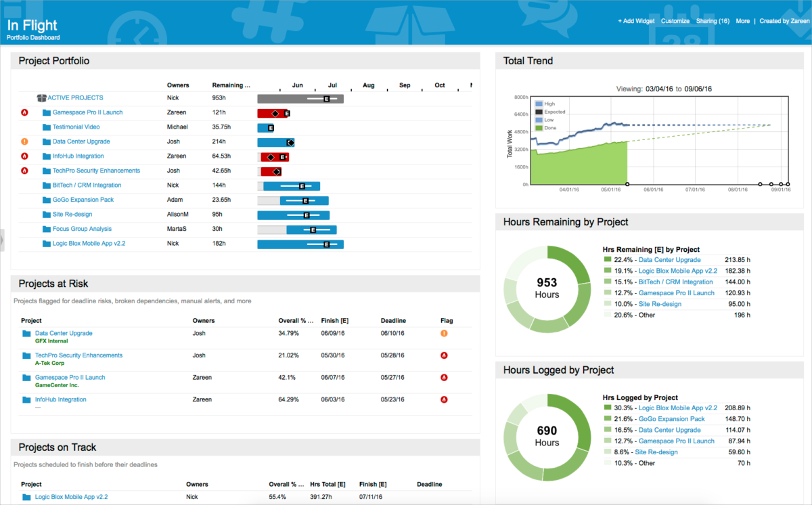This screenshot has height=505, width=812.
Task: Open the More dropdown in the top bar
Action: click(742, 21)
